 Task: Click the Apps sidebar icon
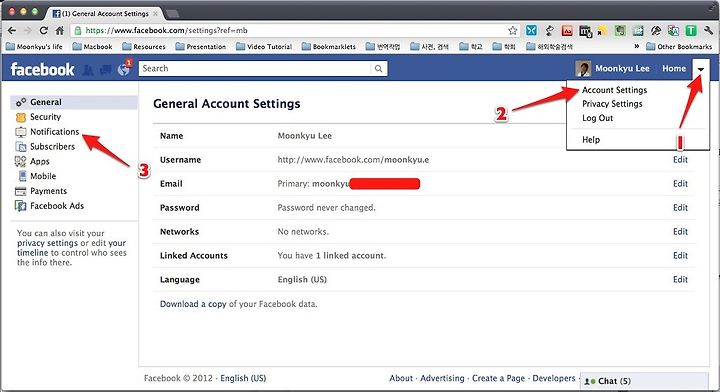click(x=21, y=162)
